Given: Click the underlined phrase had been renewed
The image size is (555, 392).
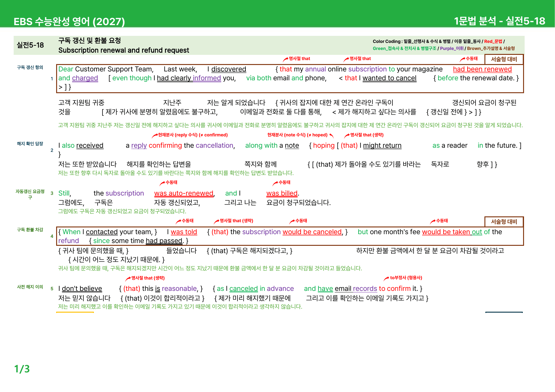Looking at the screenshot, I should click(482, 70).
